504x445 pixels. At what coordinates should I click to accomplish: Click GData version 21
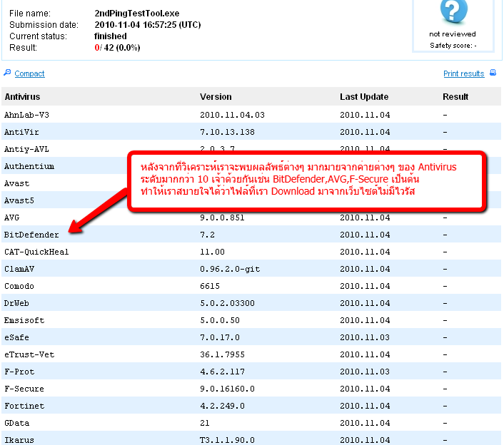pyautogui.click(x=205, y=423)
